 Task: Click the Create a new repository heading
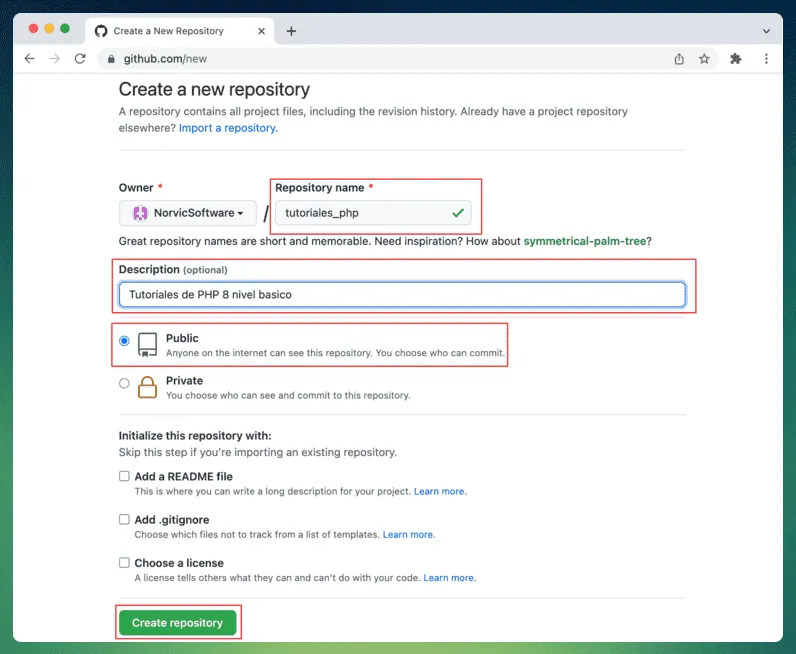[214, 89]
